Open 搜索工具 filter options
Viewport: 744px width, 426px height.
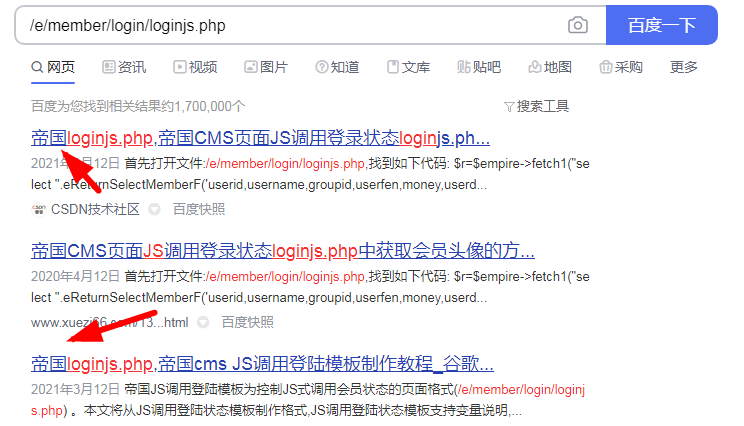(x=537, y=106)
